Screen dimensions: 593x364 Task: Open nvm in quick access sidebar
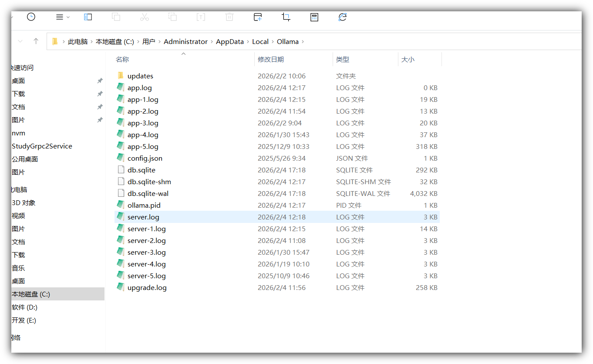(x=18, y=133)
